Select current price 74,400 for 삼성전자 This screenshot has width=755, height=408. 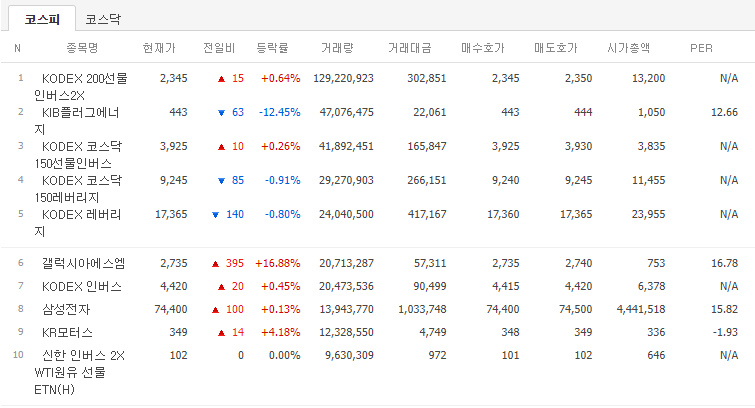point(171,309)
